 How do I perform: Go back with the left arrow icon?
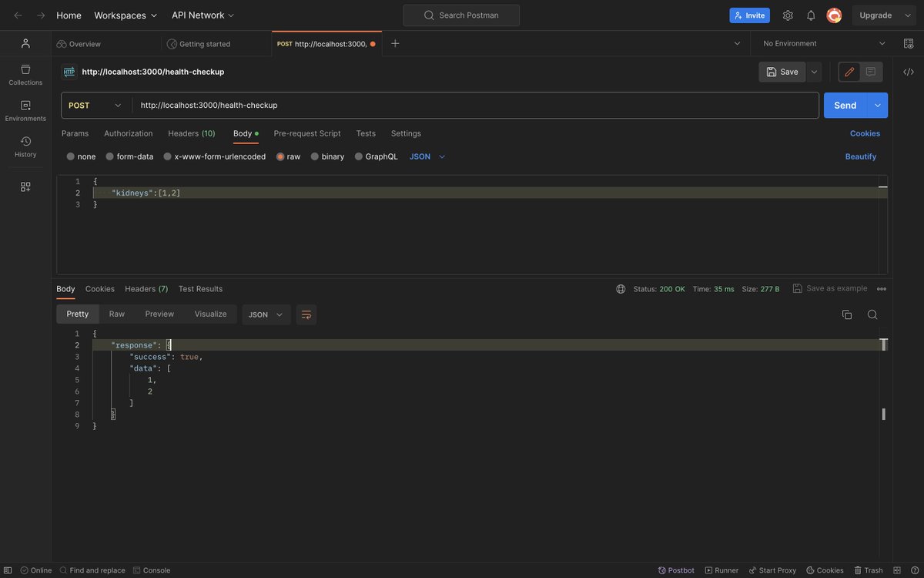[x=18, y=15]
